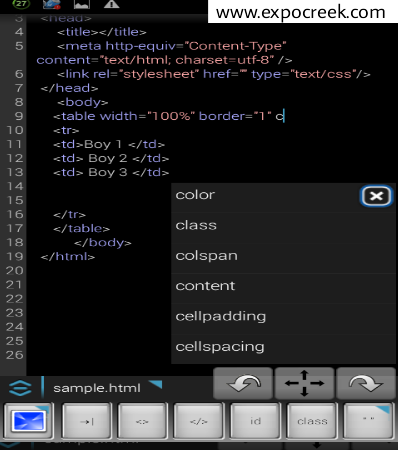Tap the green 27 battery indicator
Screen dimensions: 398x450
21,4
